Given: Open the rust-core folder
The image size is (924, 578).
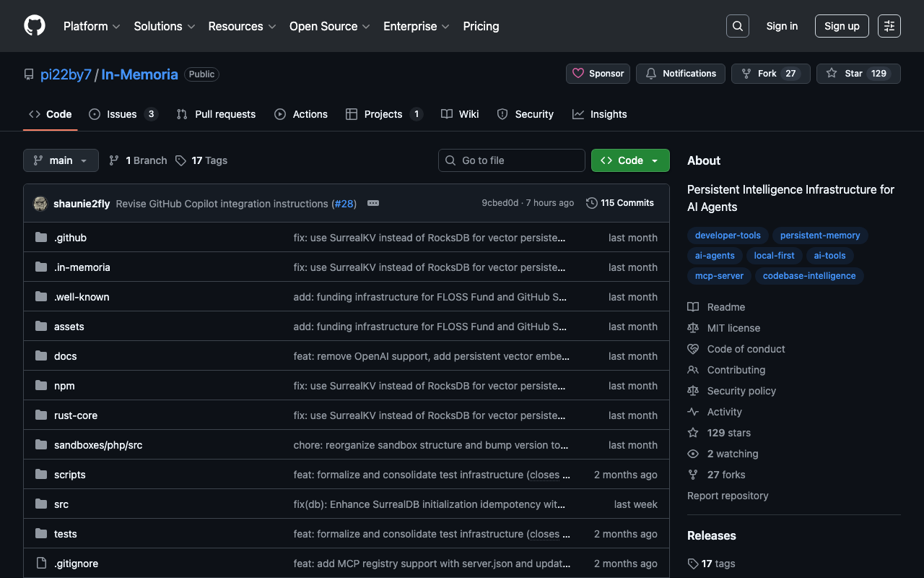Looking at the screenshot, I should [x=76, y=415].
